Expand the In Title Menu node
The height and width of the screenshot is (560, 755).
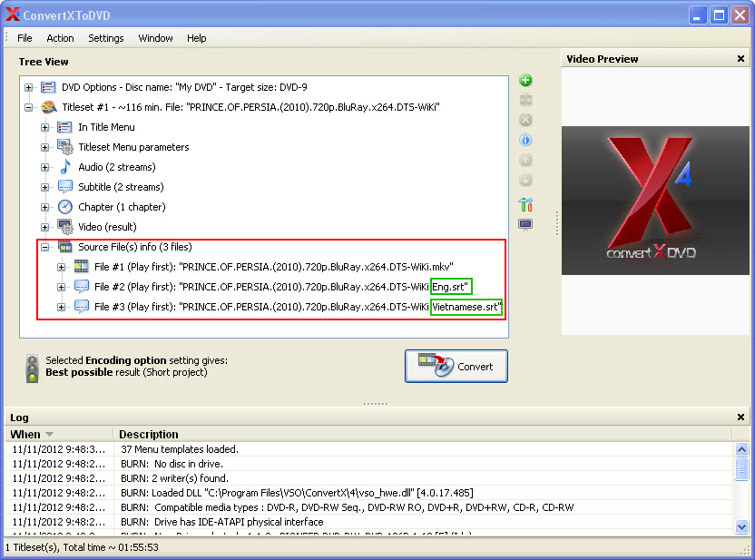(x=44, y=128)
